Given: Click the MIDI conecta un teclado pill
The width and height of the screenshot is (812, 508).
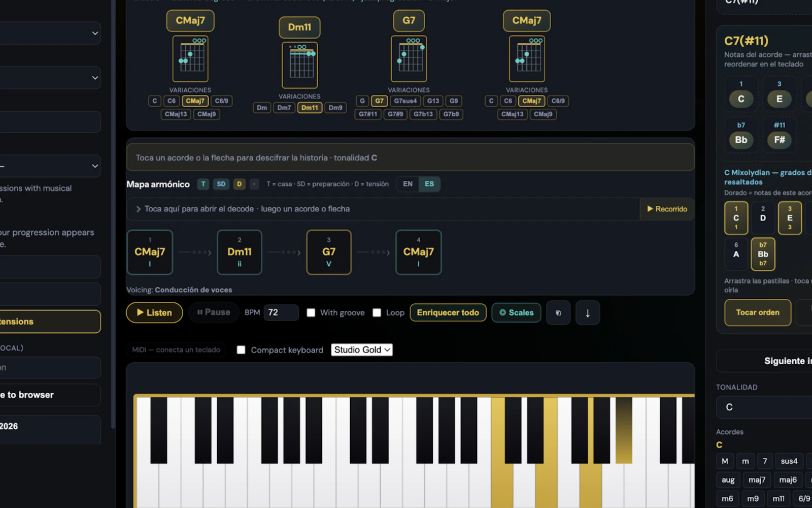Looking at the screenshot, I should 176,350.
